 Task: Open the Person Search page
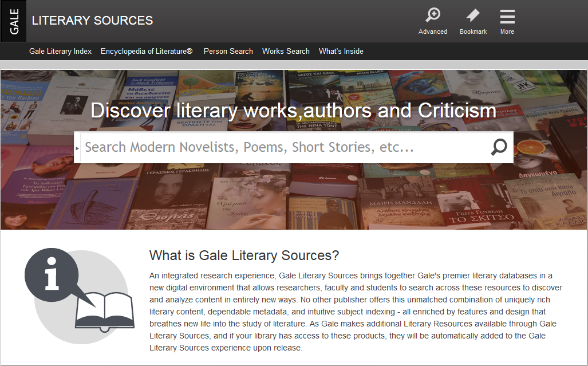click(228, 52)
